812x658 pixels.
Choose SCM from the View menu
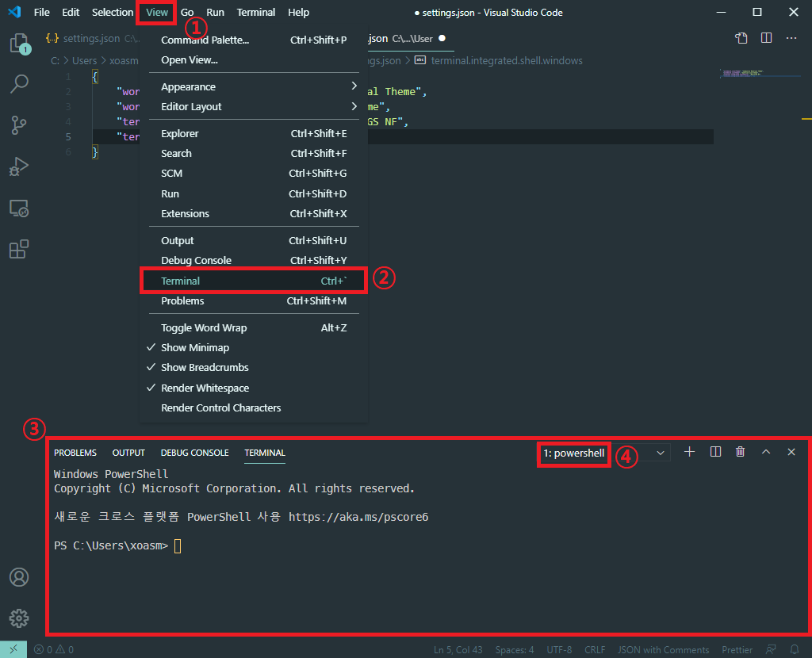coord(254,174)
